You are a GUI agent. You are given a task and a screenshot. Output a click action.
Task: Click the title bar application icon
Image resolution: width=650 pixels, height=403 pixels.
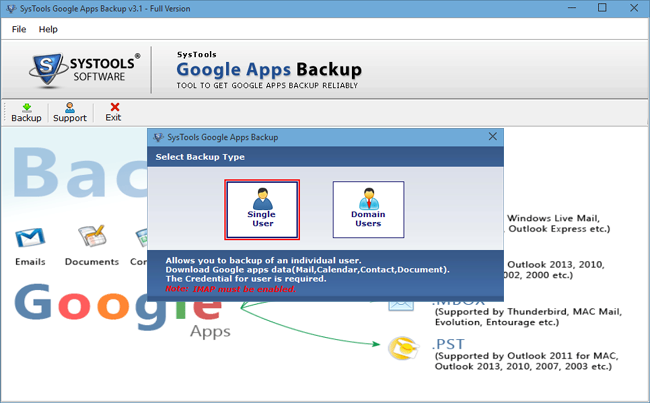click(11, 8)
